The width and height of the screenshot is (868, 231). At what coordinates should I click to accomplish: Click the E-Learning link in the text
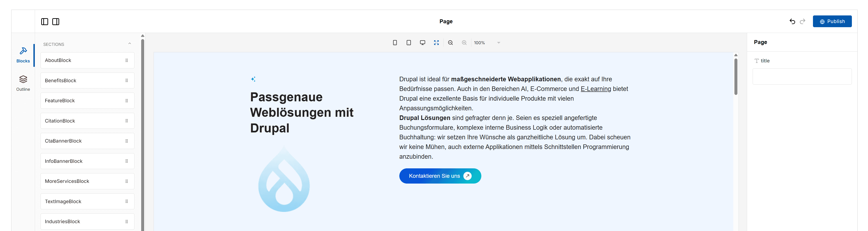[x=596, y=89]
